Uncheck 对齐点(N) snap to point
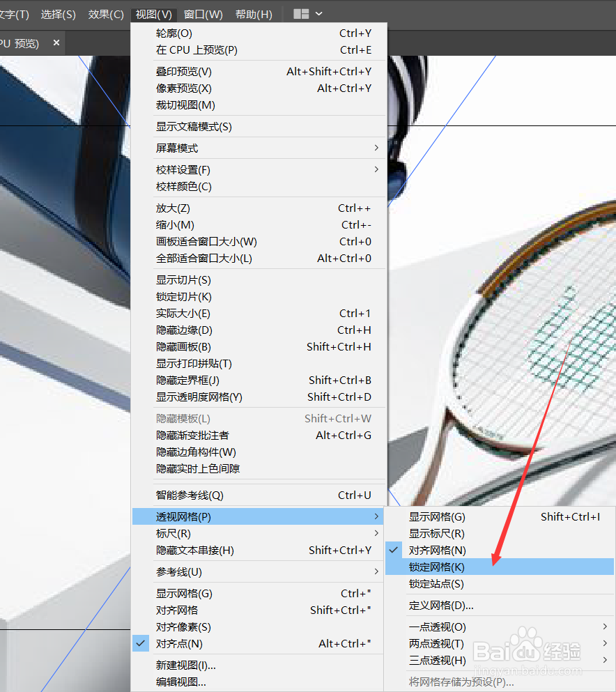 tap(259, 644)
